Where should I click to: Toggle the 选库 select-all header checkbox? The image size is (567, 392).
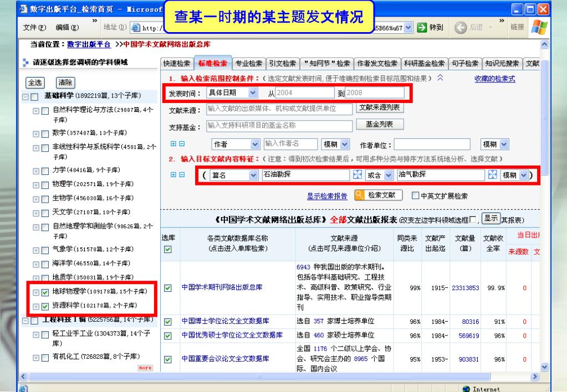pyautogui.click(x=168, y=249)
